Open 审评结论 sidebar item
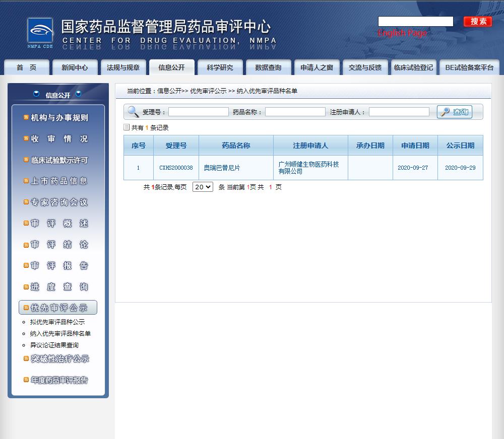Viewport: 504px width, 439px height. tap(59, 245)
